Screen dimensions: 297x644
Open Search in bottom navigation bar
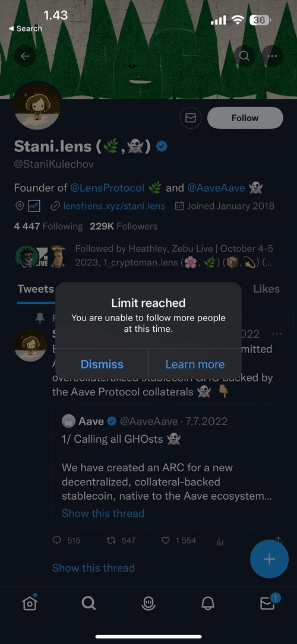click(x=89, y=603)
